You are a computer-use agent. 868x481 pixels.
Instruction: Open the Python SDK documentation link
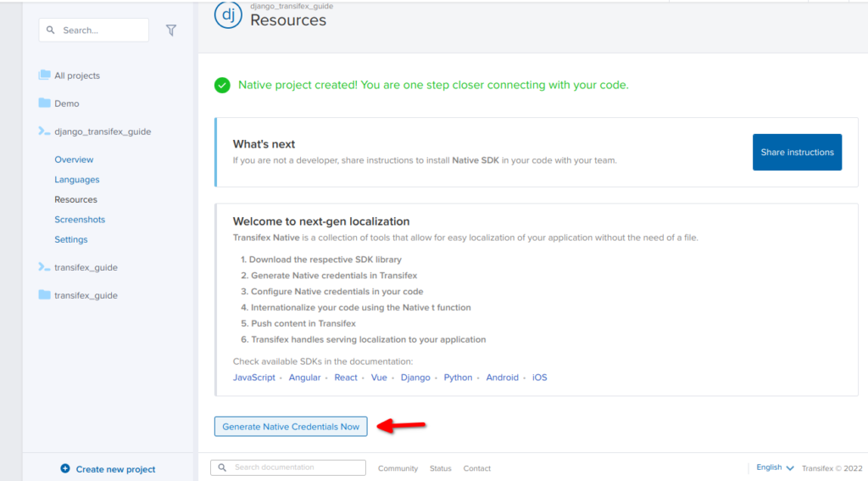(458, 378)
